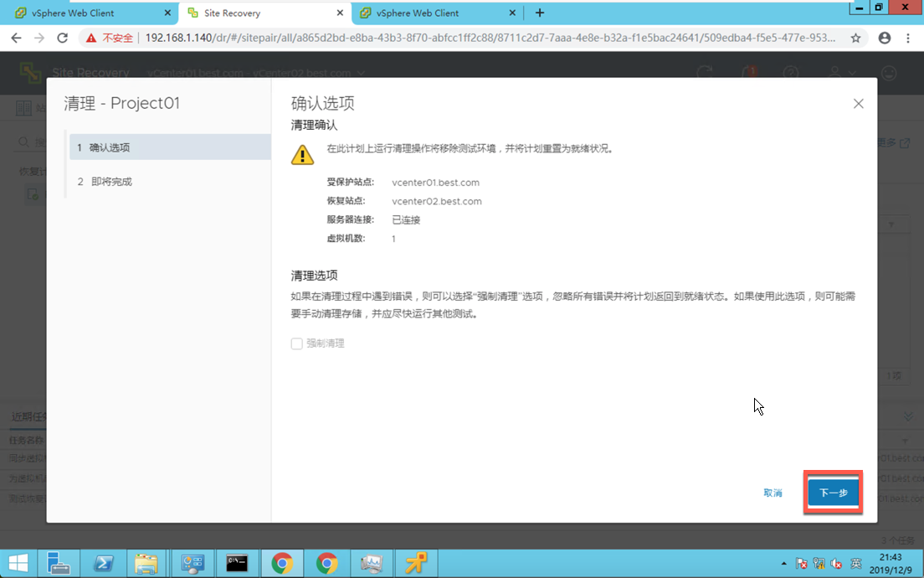
Task: Click the 不安全 security warning indicator
Action: (110, 38)
